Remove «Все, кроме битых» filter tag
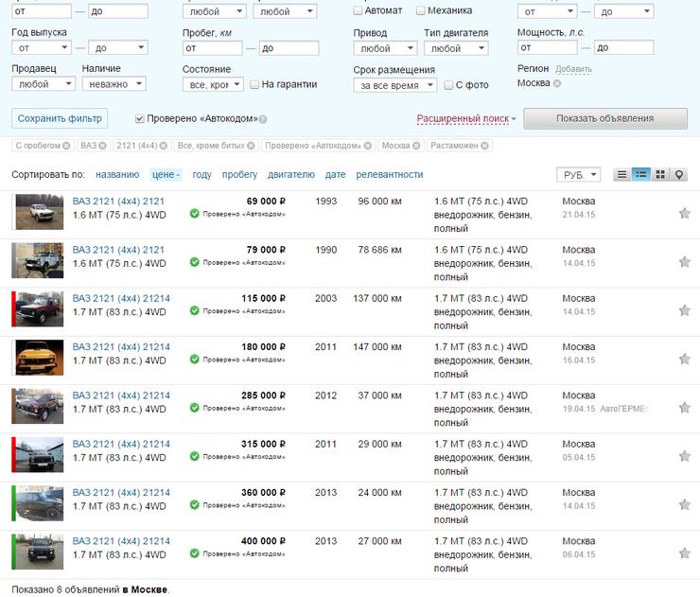The image size is (700, 597). coord(251,146)
